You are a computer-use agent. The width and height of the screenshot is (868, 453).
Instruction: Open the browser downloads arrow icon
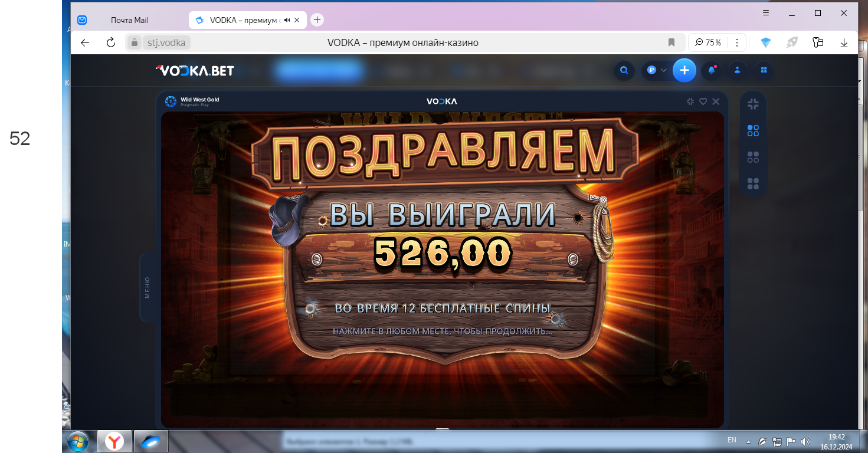844,42
